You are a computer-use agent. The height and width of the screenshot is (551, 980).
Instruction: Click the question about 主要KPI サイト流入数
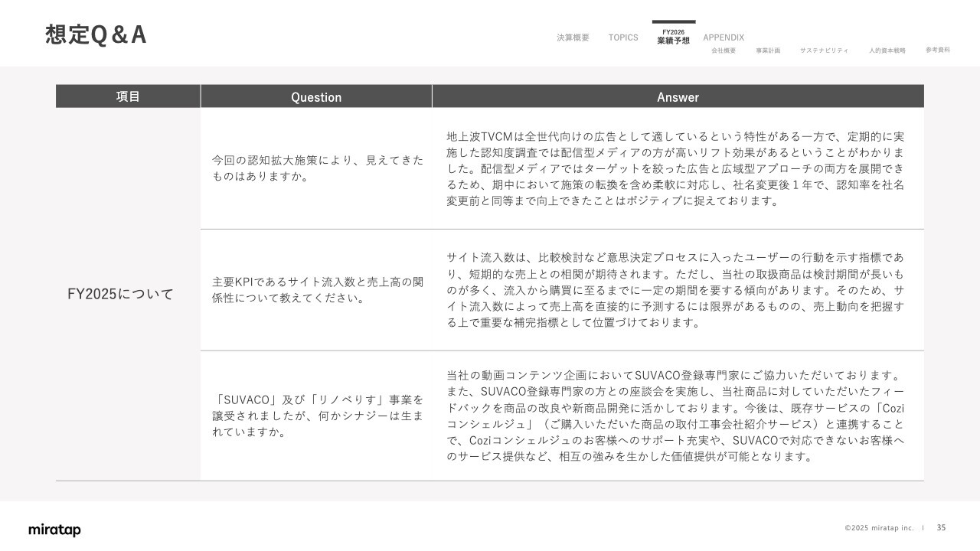[317, 289]
